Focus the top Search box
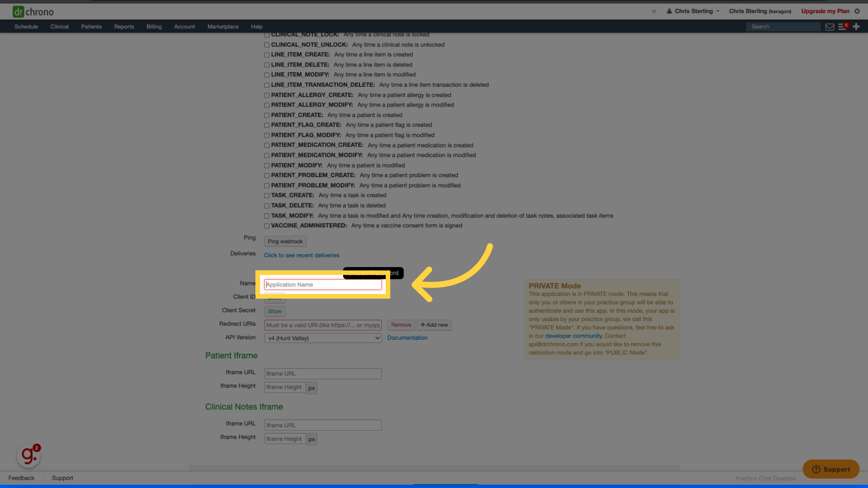This screenshot has height=488, width=868. 783,27
